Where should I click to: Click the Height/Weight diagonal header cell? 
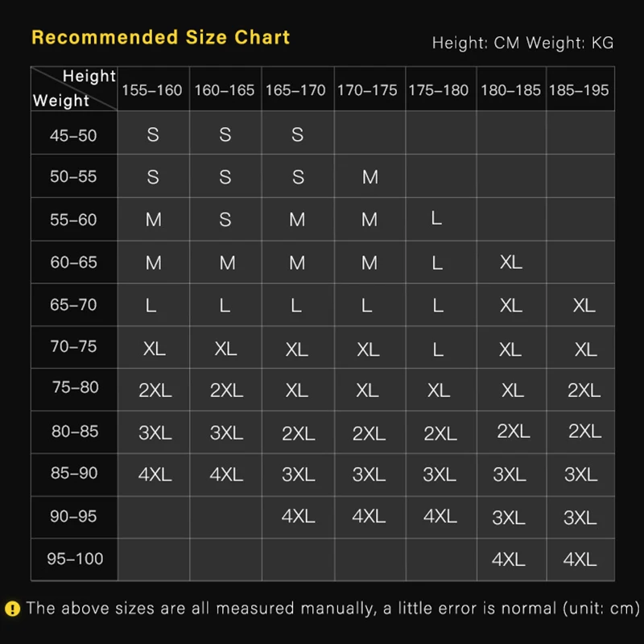click(74, 89)
